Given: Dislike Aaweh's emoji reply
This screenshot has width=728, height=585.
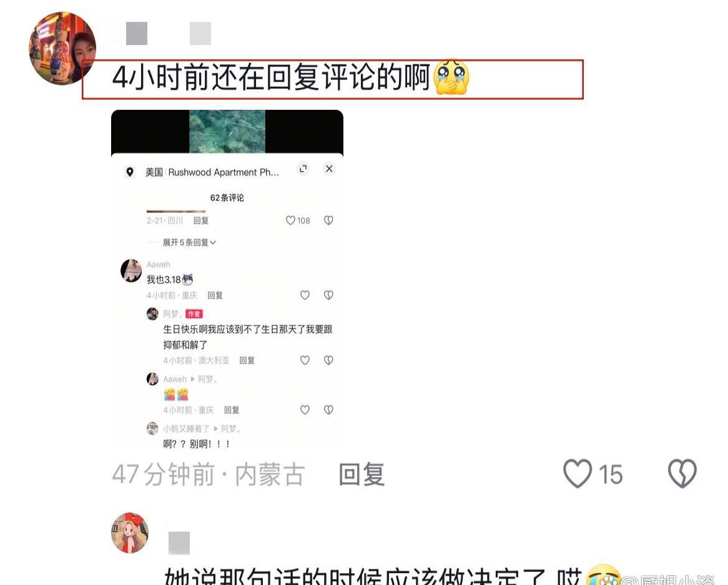Looking at the screenshot, I should pos(328,410).
